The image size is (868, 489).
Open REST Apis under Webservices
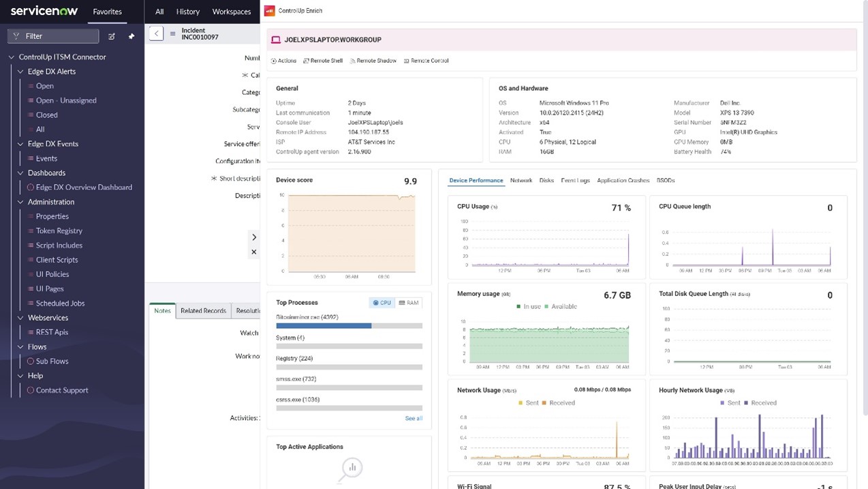(52, 332)
